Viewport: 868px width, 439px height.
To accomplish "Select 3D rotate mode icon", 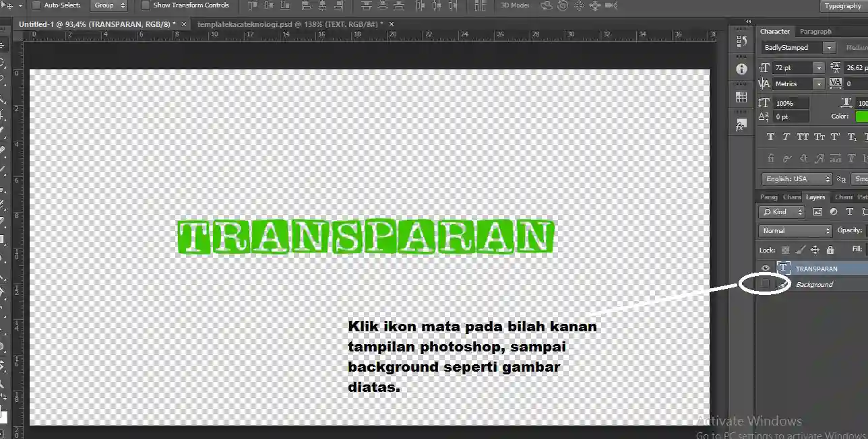I will point(546,5).
